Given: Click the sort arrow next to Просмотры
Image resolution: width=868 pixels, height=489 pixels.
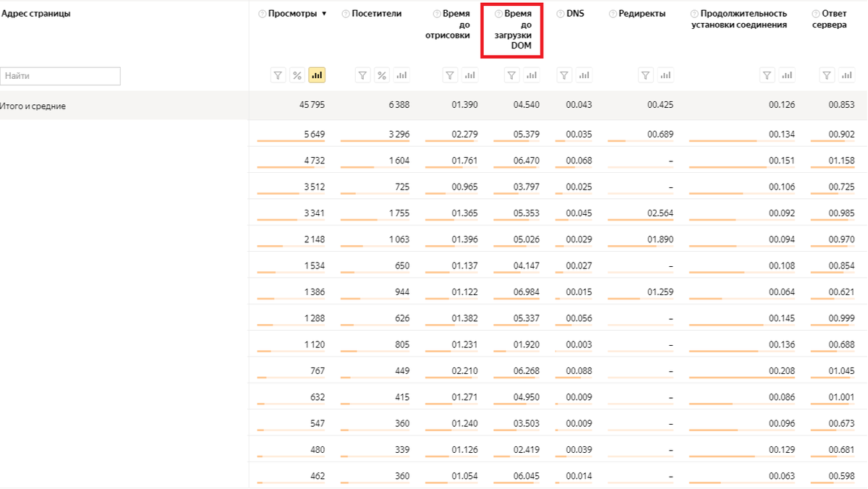Looking at the screenshot, I should pos(324,14).
